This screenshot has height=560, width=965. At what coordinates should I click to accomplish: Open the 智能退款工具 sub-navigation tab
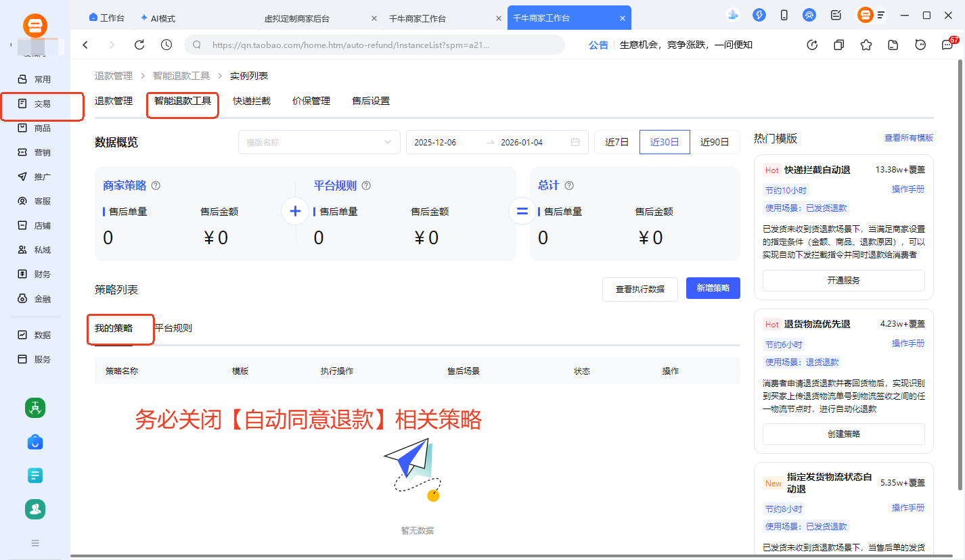[x=183, y=101]
